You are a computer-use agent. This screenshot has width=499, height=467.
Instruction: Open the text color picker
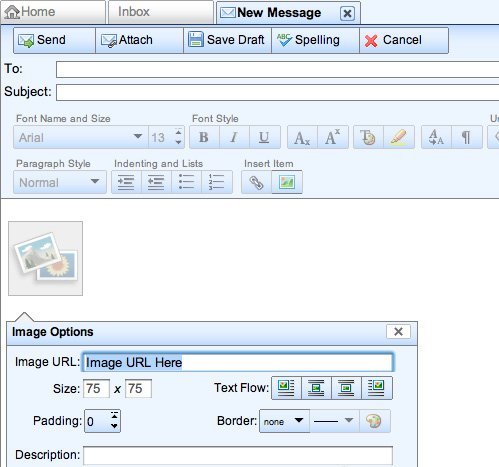point(368,137)
